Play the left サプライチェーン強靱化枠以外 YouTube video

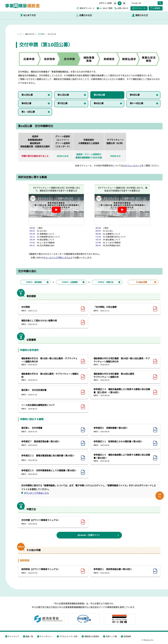56,210
